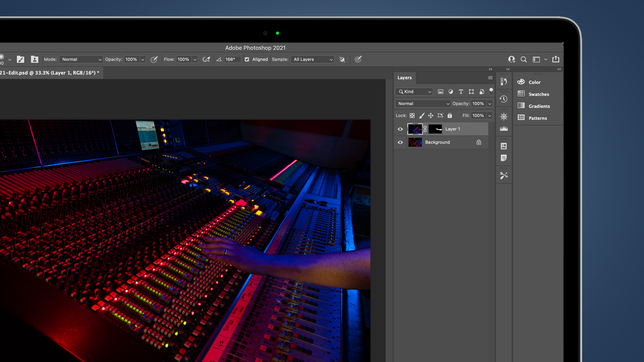Viewport: 644px width, 362px height.
Task: Collapse the Color panels column arrows
Action: (x=559, y=69)
